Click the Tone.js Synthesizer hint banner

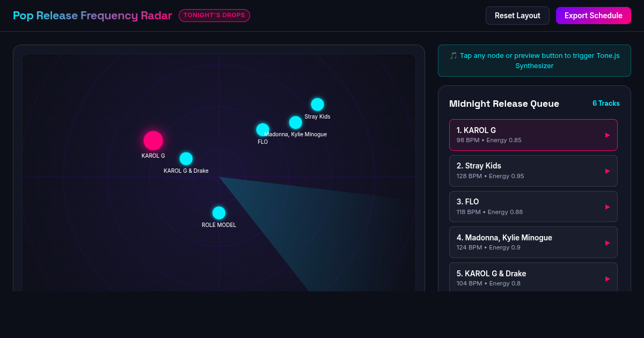(535, 61)
